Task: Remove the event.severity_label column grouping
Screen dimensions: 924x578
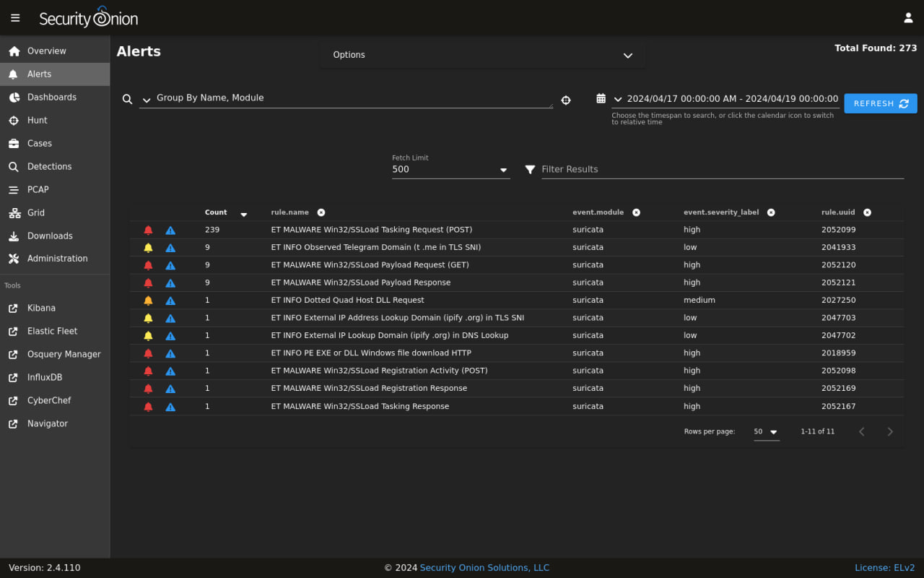Action: click(x=771, y=212)
